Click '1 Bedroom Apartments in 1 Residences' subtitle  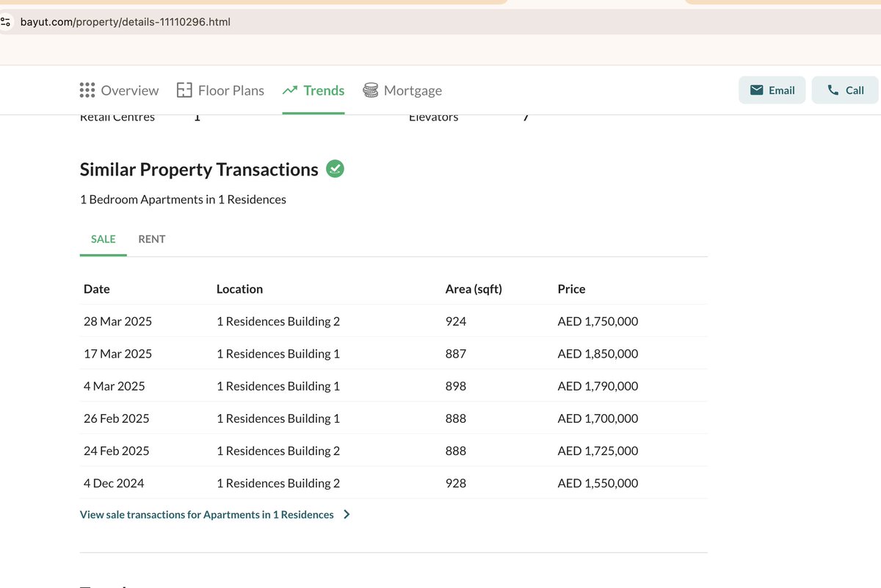183,200
